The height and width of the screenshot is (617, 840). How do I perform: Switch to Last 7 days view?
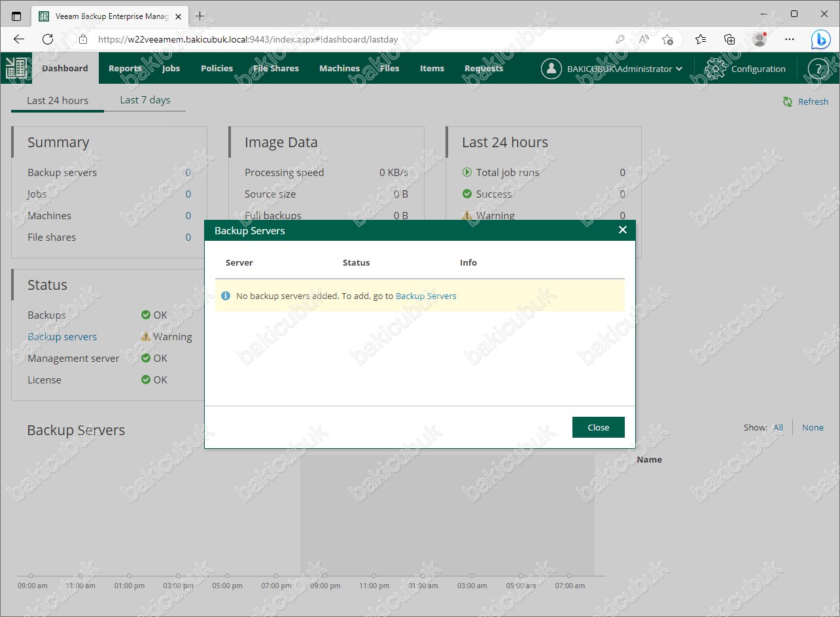(145, 100)
